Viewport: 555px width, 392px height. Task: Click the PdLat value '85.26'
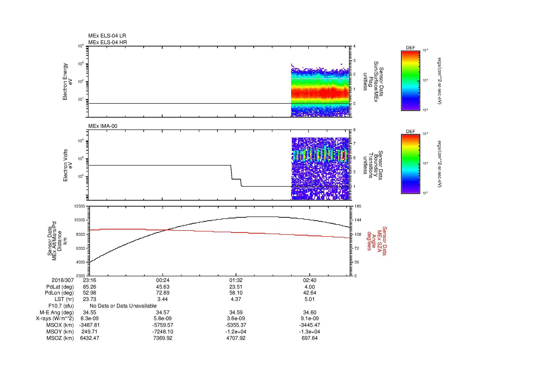(x=90, y=287)
